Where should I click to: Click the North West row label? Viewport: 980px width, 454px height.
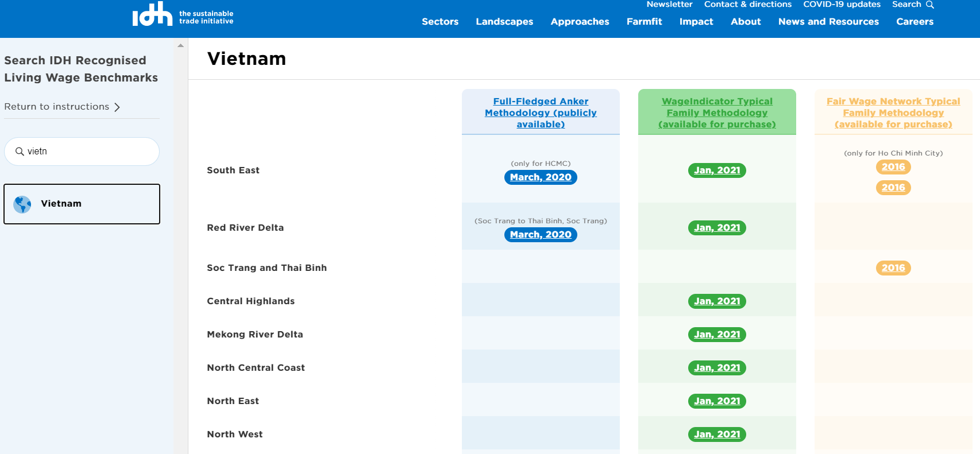pyautogui.click(x=234, y=434)
